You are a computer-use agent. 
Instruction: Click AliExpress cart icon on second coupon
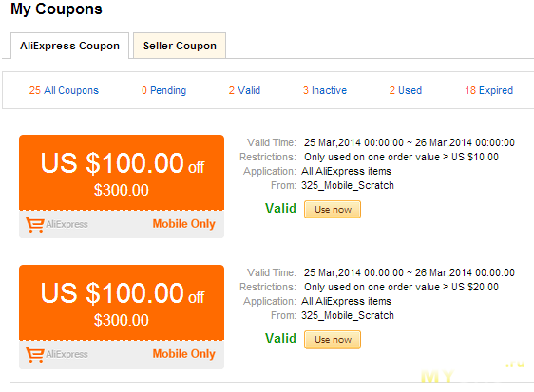[x=35, y=355]
